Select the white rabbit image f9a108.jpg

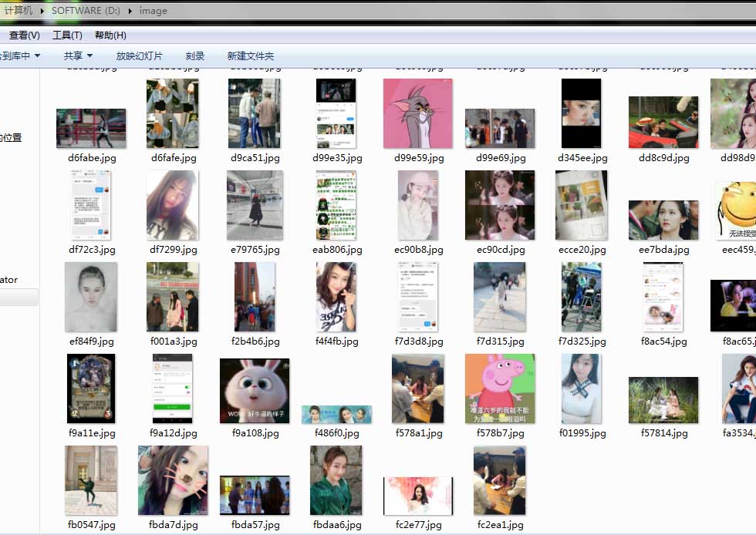click(x=255, y=391)
